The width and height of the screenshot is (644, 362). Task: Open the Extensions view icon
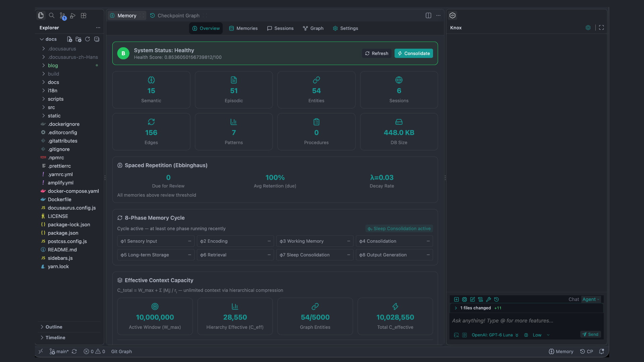coord(84,15)
